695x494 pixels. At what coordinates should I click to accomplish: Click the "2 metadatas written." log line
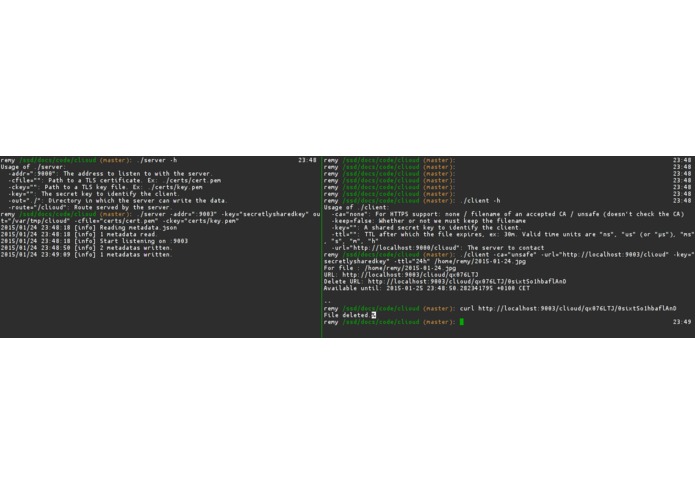pyautogui.click(x=86, y=248)
